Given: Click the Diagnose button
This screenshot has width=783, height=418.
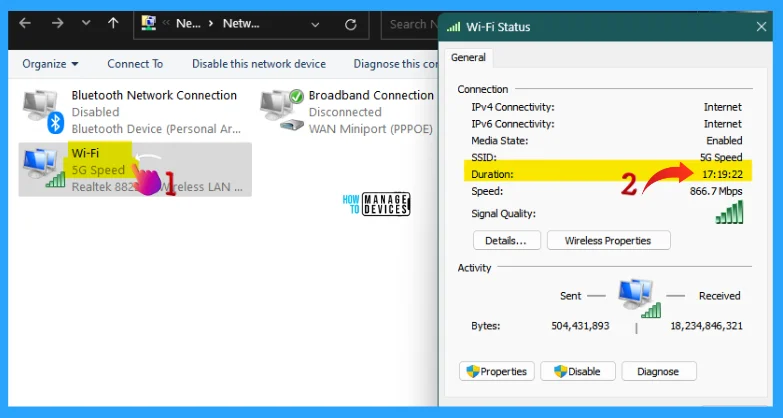Looking at the screenshot, I should click(658, 371).
